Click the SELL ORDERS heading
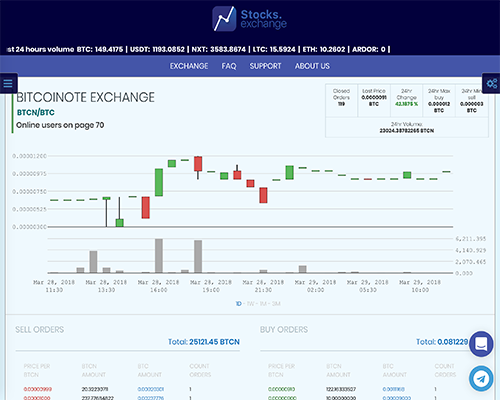500x400 pixels. pyautogui.click(x=40, y=330)
